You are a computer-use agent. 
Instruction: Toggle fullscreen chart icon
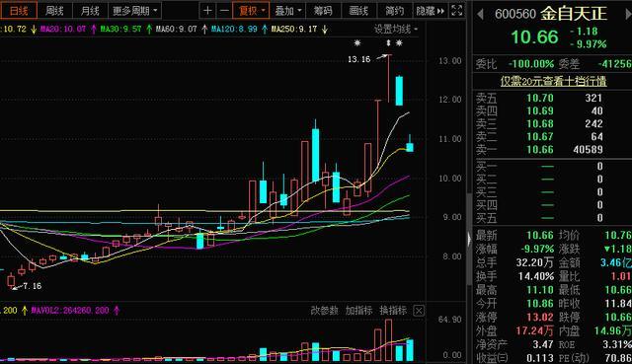456,11
